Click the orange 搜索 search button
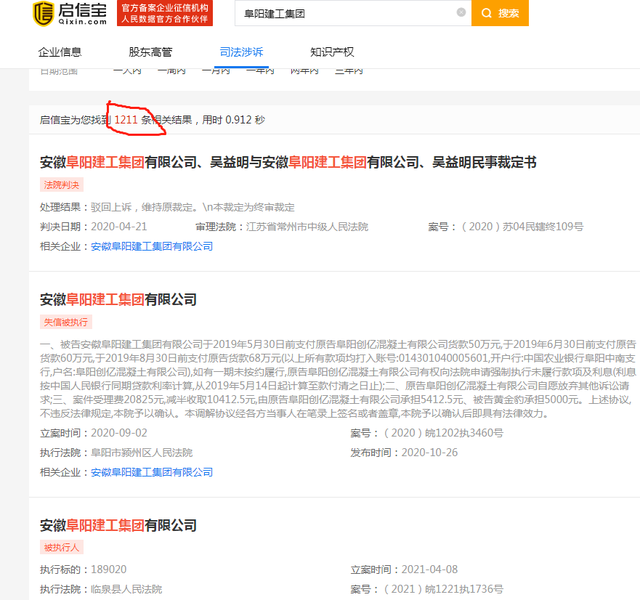 point(500,13)
